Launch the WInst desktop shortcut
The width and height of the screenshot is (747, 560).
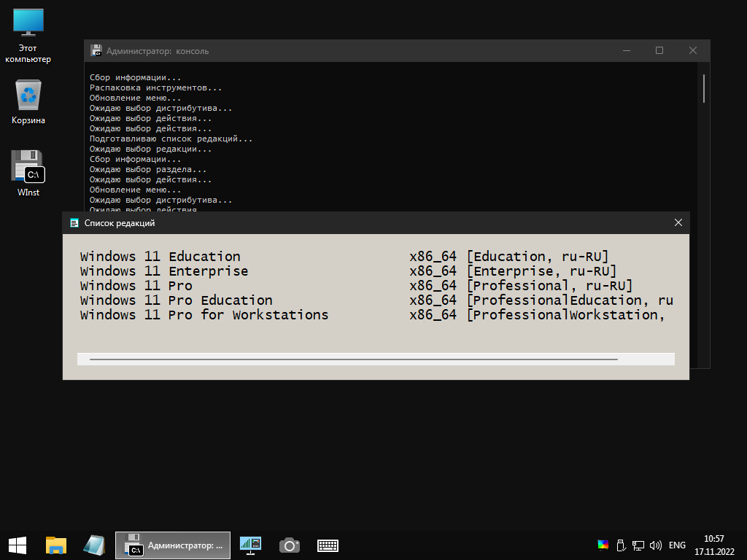point(28,174)
